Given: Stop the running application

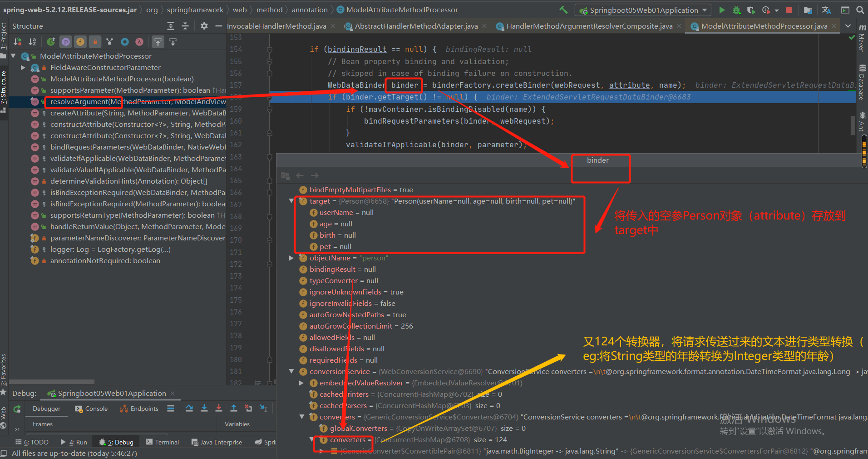Looking at the screenshot, I should 789,10.
